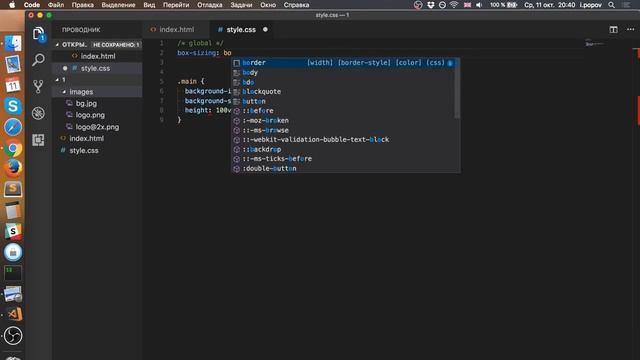This screenshot has width=640, height=360.
Task: Open the Code application menu
Action: (x=32, y=5)
